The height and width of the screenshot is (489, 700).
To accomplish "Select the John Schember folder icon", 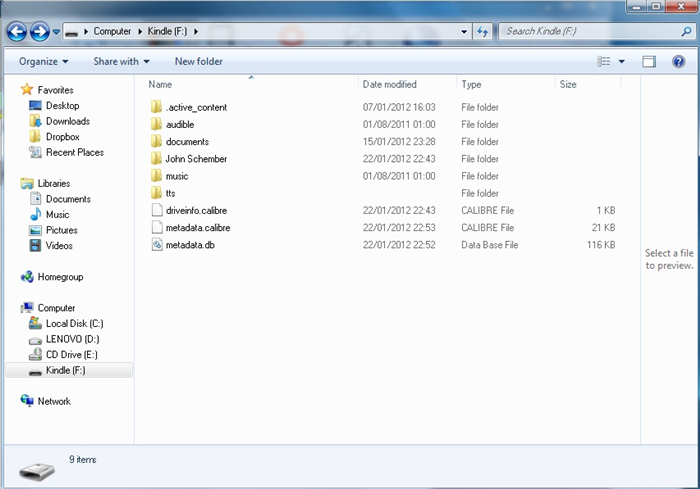I will 156,159.
